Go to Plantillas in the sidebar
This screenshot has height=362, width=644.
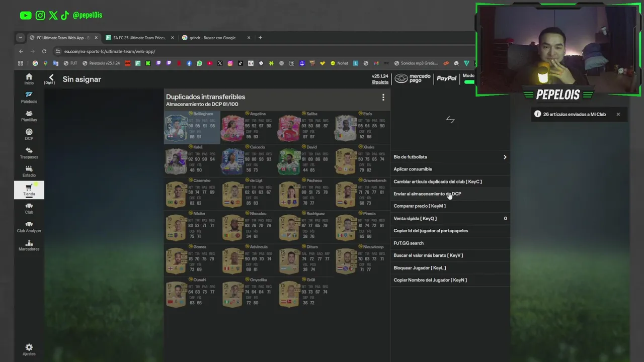(29, 116)
